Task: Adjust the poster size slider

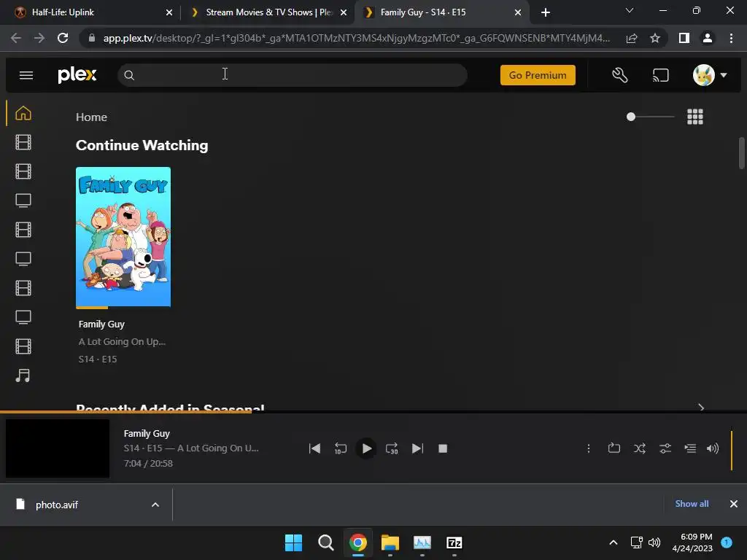Action: (x=650, y=117)
